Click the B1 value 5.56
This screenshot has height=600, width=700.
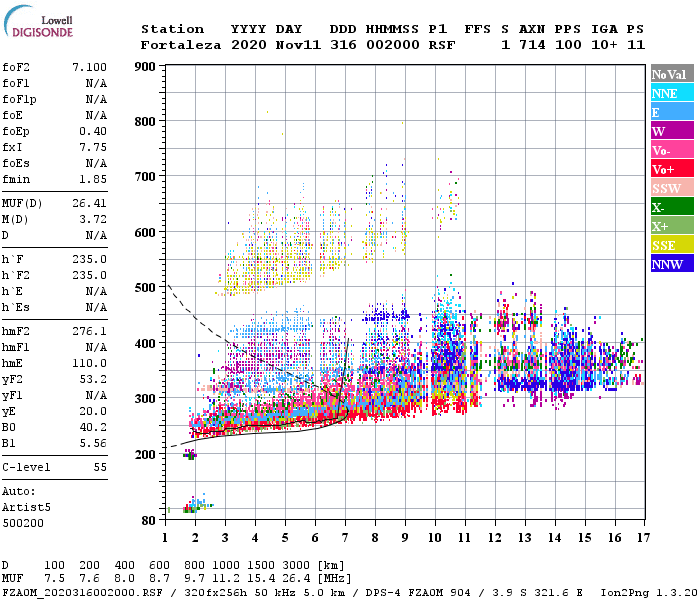[93, 443]
